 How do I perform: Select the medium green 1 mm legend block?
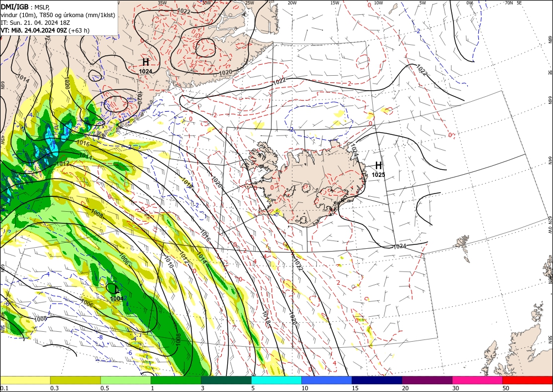tap(176, 380)
